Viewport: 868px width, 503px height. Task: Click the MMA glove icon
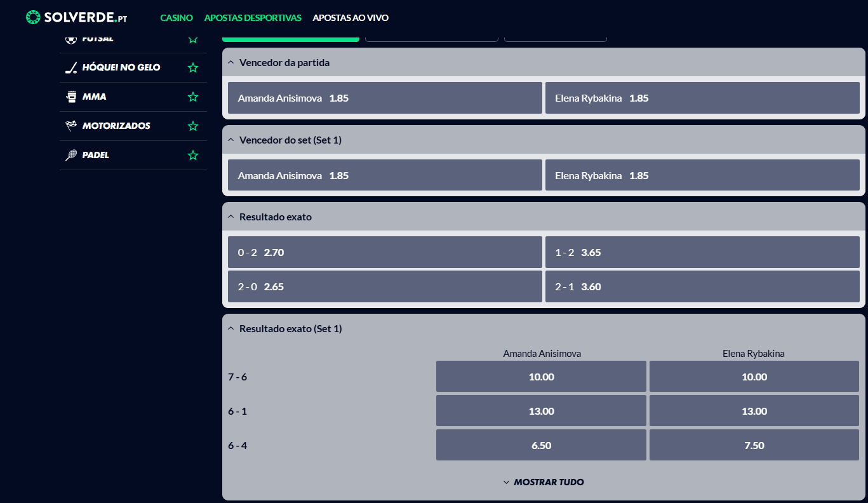click(71, 97)
